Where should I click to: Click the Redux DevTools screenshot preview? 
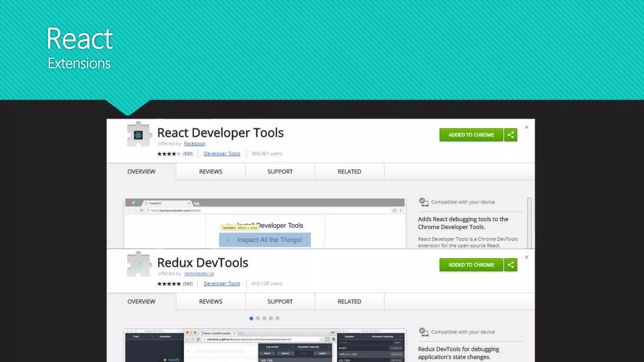pyautogui.click(x=265, y=345)
